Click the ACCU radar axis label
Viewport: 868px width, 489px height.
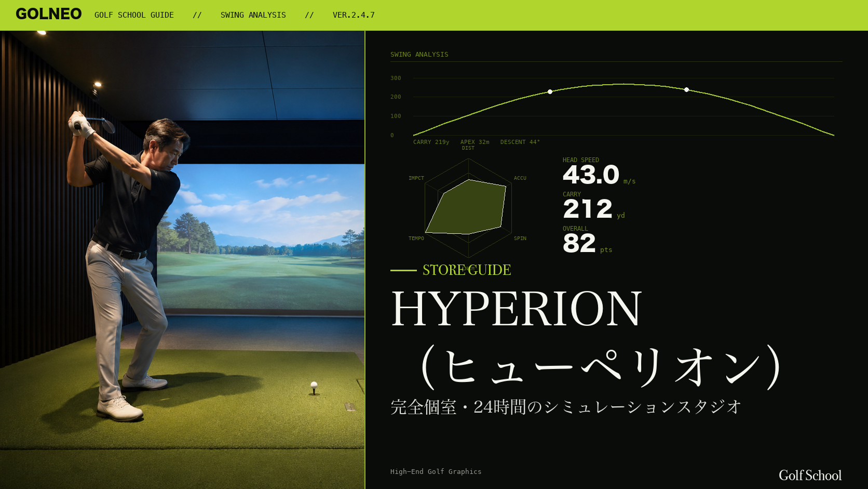520,178
